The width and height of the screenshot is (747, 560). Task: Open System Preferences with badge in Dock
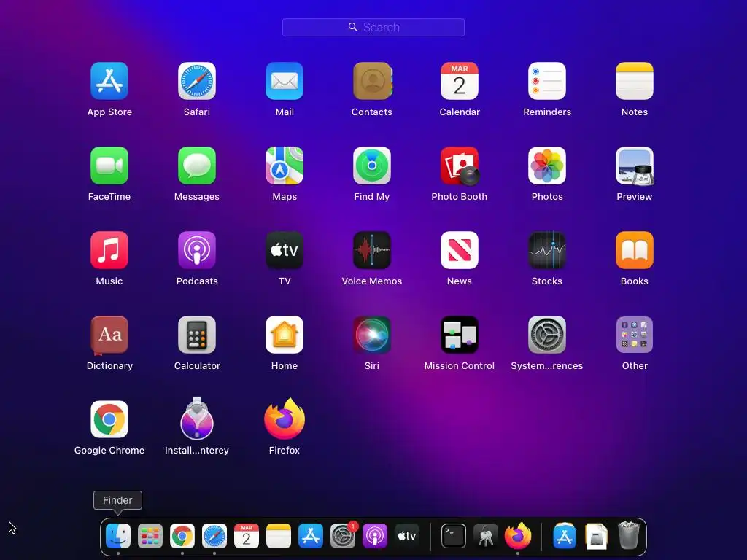point(343,536)
